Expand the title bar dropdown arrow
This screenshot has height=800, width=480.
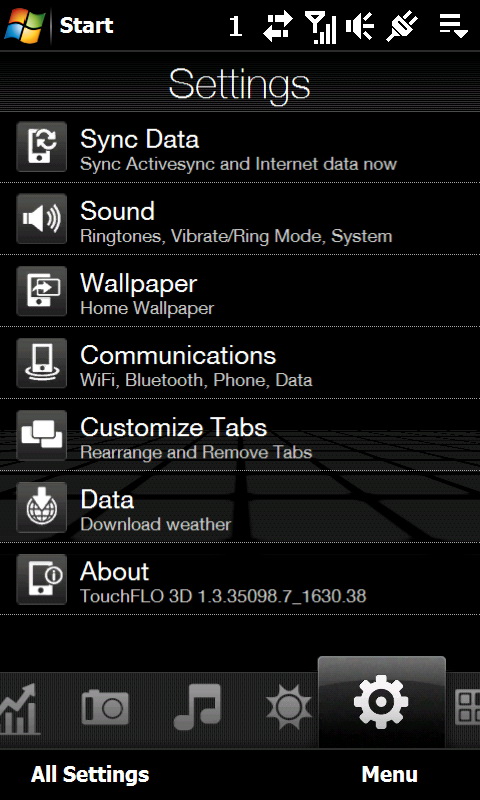click(454, 26)
